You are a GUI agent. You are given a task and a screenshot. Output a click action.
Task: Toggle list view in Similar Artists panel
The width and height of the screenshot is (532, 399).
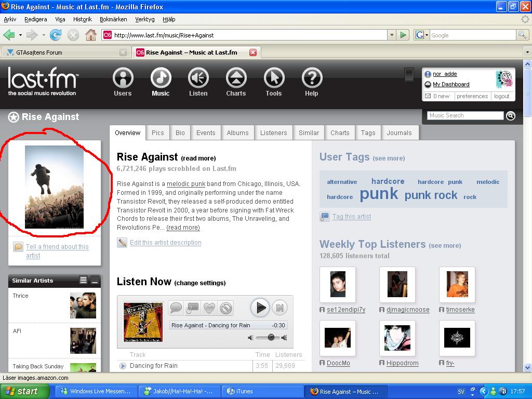coord(83,280)
